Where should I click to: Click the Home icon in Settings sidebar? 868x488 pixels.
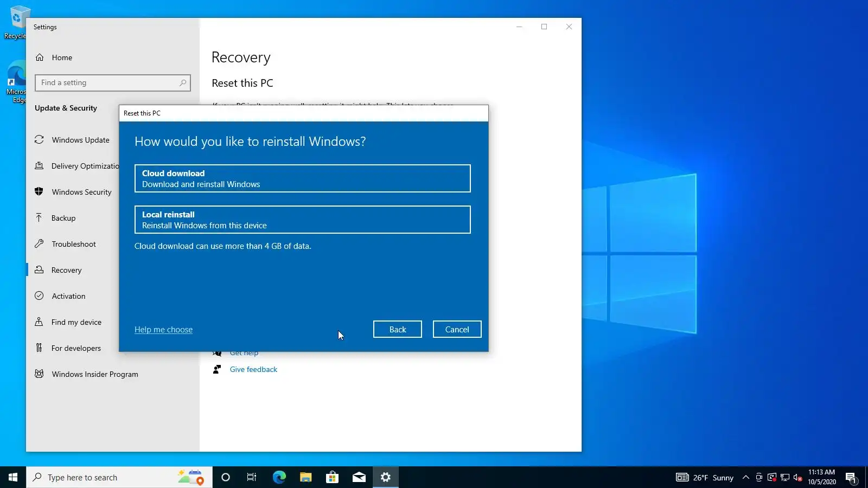[40, 57]
